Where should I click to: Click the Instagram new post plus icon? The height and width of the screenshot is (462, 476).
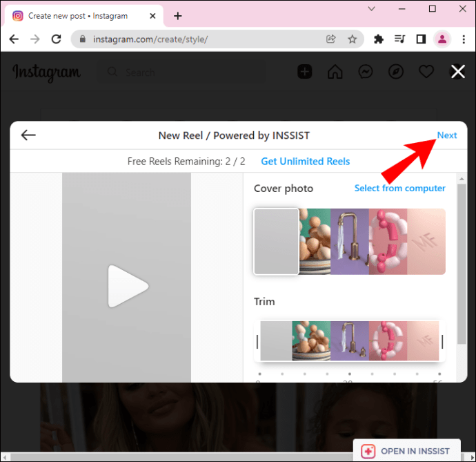click(305, 72)
